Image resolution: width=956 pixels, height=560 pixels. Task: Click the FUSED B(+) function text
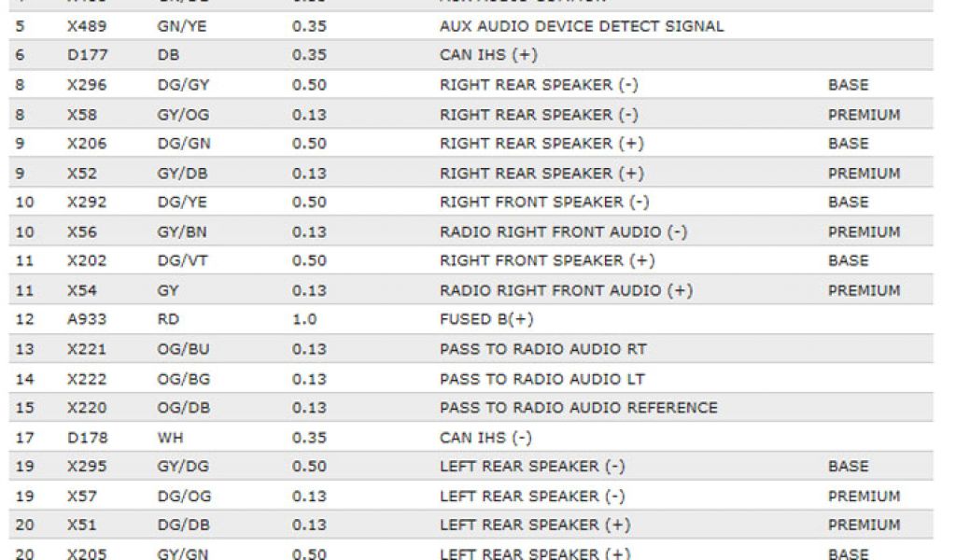click(x=486, y=319)
